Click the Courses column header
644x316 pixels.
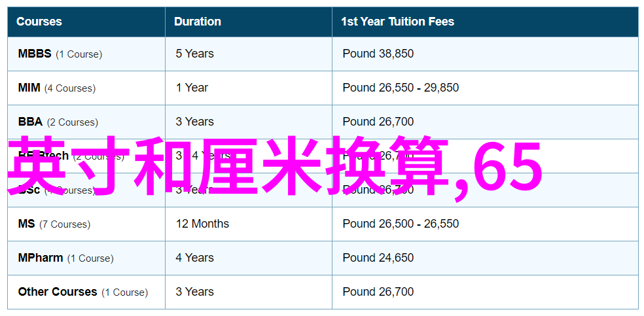(x=39, y=22)
